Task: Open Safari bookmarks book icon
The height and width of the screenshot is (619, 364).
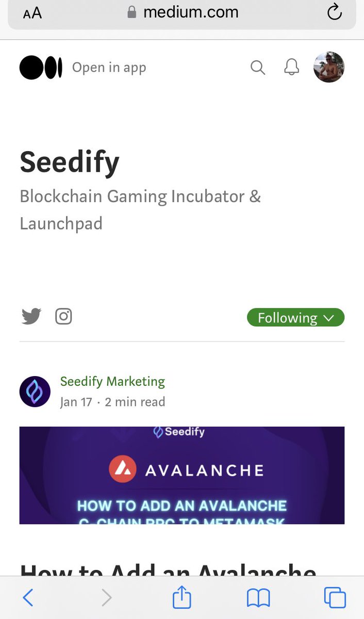Action: 258,598
